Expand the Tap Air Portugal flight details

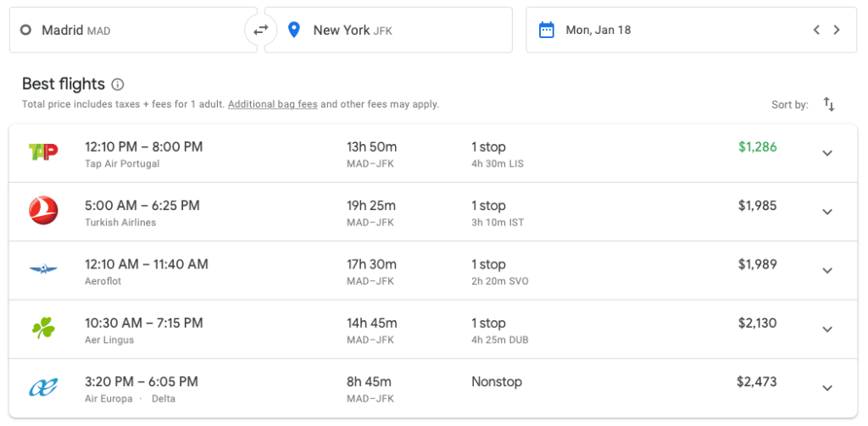tap(827, 153)
